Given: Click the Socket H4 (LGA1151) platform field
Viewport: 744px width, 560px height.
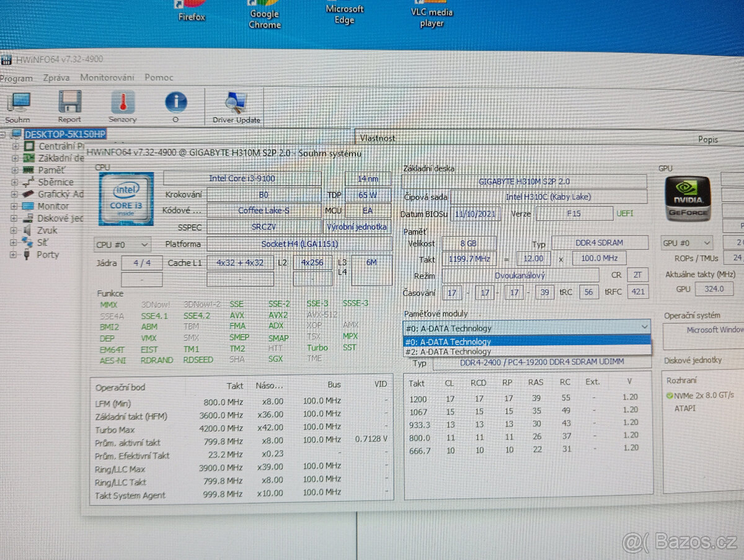Looking at the screenshot, I should pyautogui.click(x=299, y=244).
